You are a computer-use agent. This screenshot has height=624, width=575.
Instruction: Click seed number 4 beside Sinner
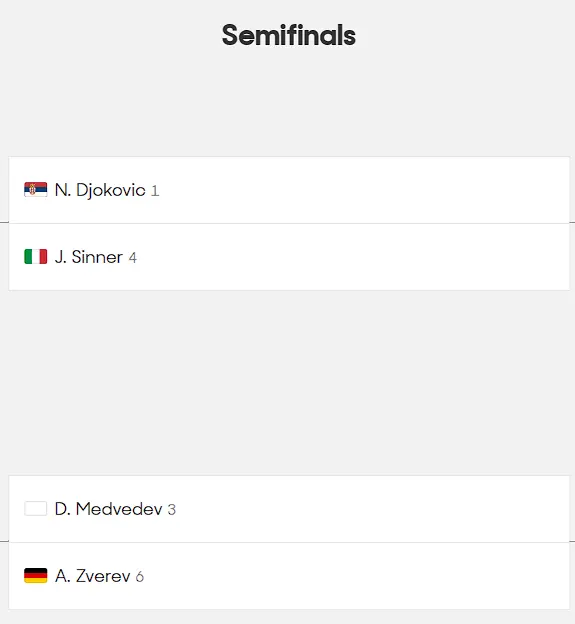(133, 258)
